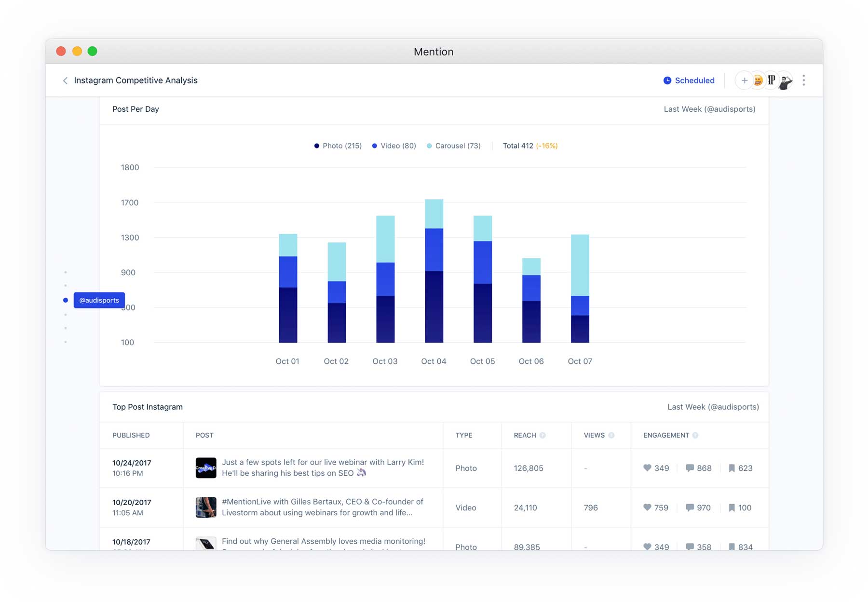
Task: Click the bookmark icon showing 100
Action: (732, 508)
